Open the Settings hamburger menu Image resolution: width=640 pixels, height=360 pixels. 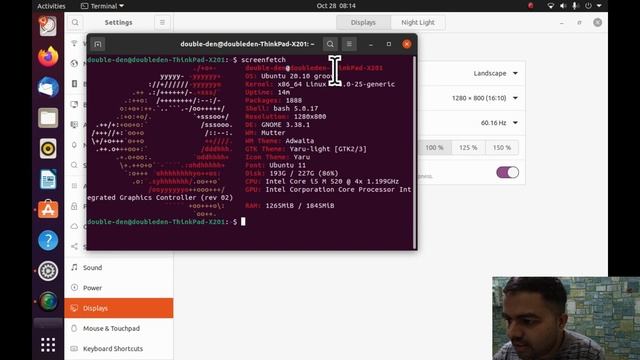[162, 22]
